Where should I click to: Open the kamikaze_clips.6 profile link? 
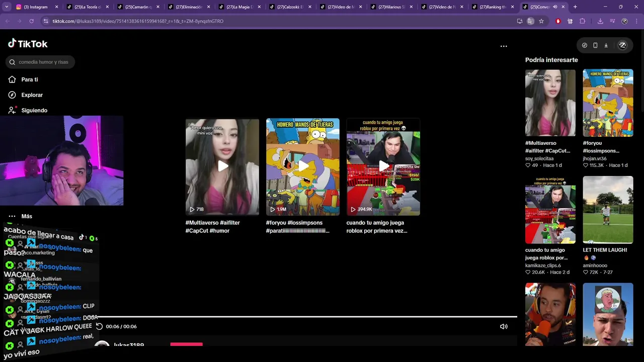tap(543, 265)
